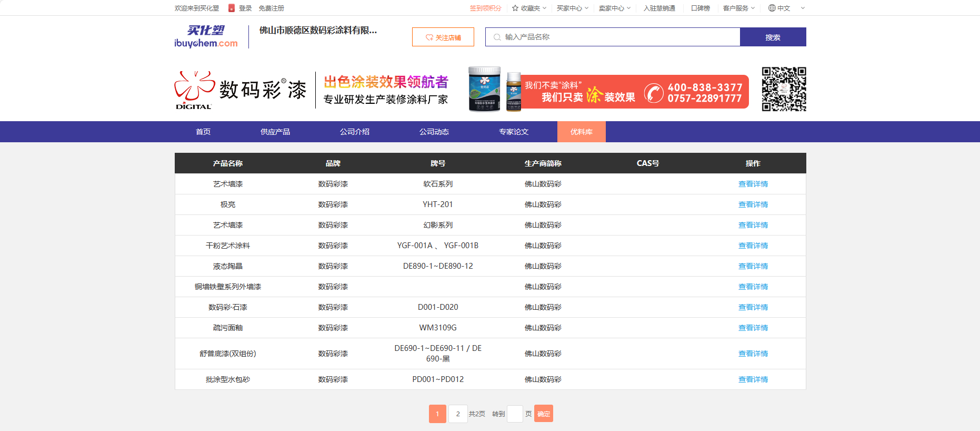Screen dimensions: 980x431
Task: View details for 数码彩·石漆 row
Action: [x=753, y=307]
